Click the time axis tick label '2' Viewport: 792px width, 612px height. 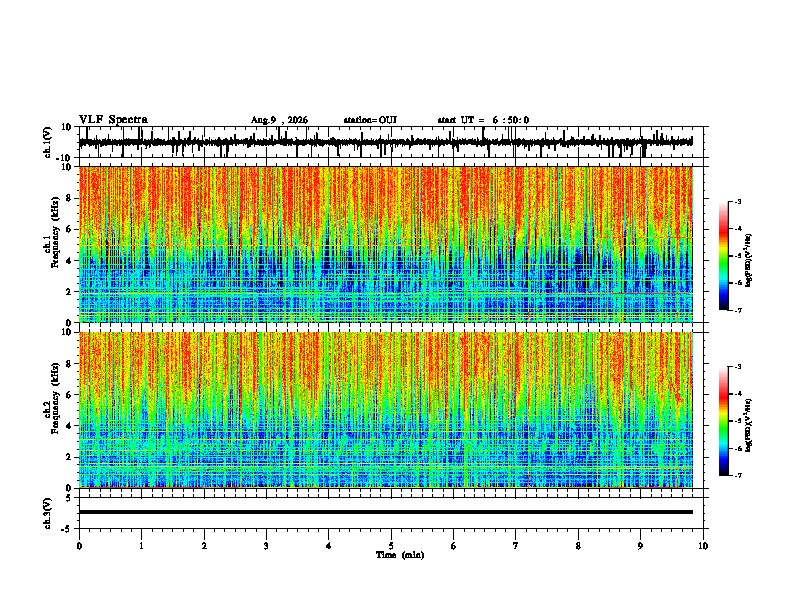[x=204, y=546]
